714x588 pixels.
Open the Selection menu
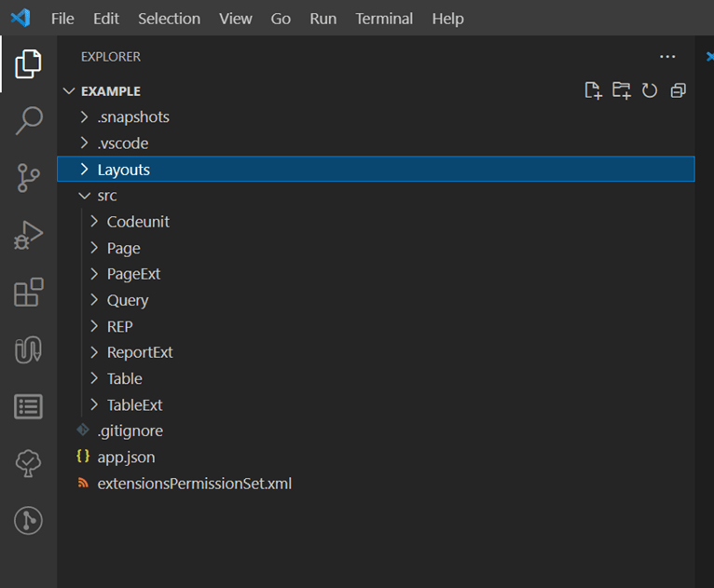pos(169,19)
